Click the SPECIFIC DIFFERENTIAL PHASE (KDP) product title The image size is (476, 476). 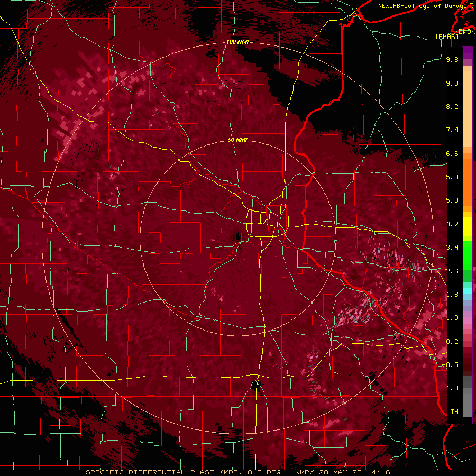pyautogui.click(x=165, y=472)
